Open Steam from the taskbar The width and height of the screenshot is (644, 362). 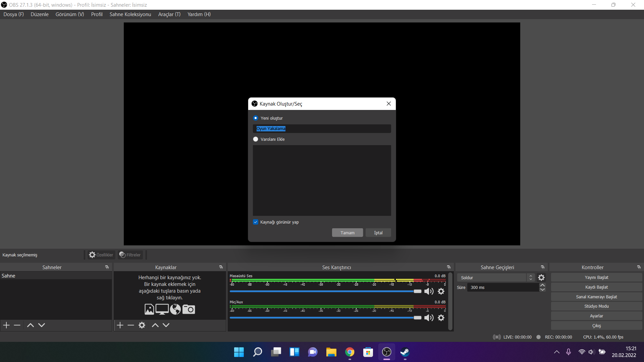coord(405,352)
